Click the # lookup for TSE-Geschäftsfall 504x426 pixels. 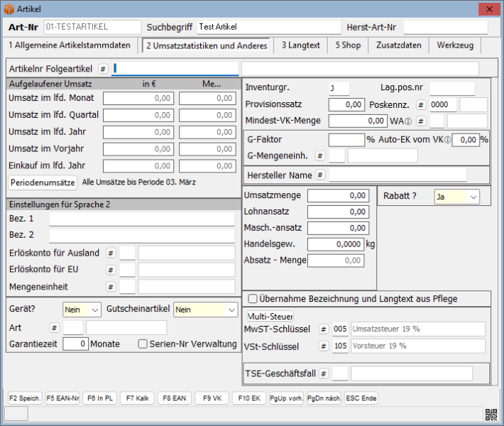pos(323,373)
